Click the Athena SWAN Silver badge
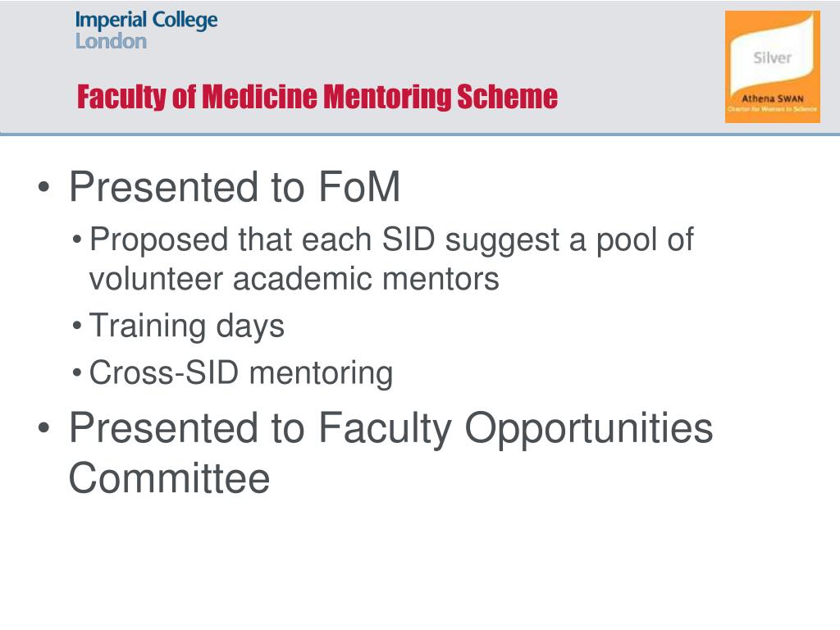The width and height of the screenshot is (840, 630). click(772, 67)
